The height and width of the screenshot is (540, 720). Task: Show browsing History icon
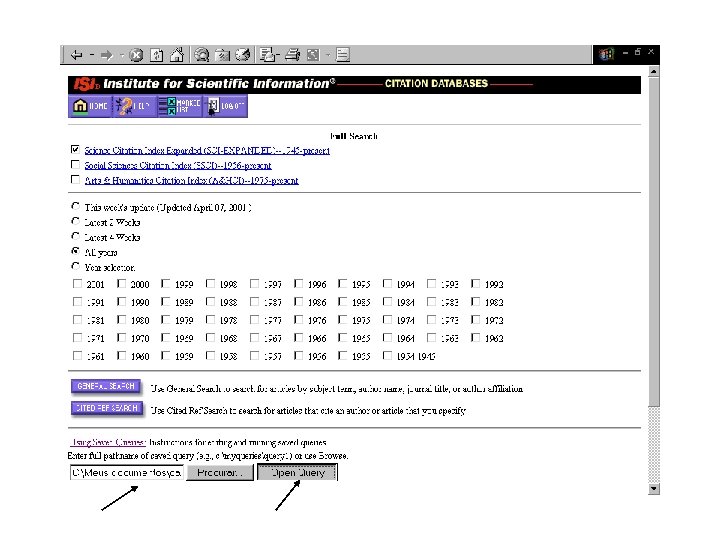(x=243, y=55)
